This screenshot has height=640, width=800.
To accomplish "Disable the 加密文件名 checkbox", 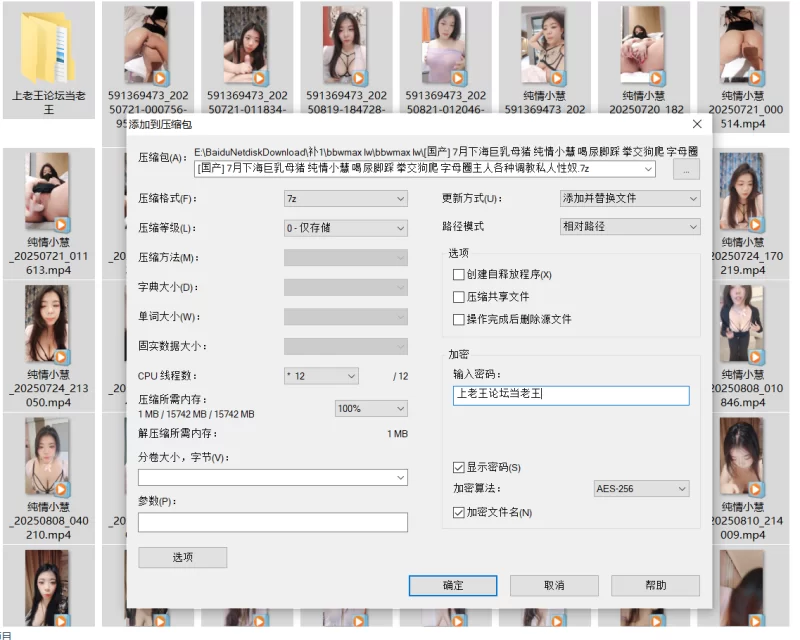I will click(459, 513).
